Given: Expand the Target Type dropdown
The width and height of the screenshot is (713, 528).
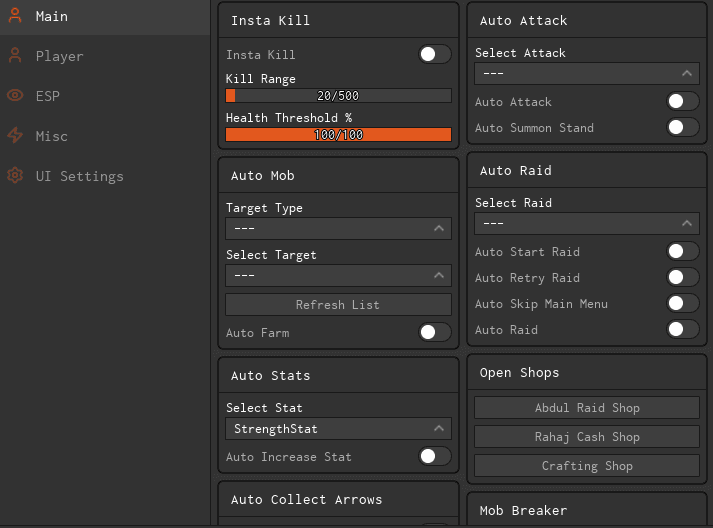Looking at the screenshot, I should click(x=338, y=229).
